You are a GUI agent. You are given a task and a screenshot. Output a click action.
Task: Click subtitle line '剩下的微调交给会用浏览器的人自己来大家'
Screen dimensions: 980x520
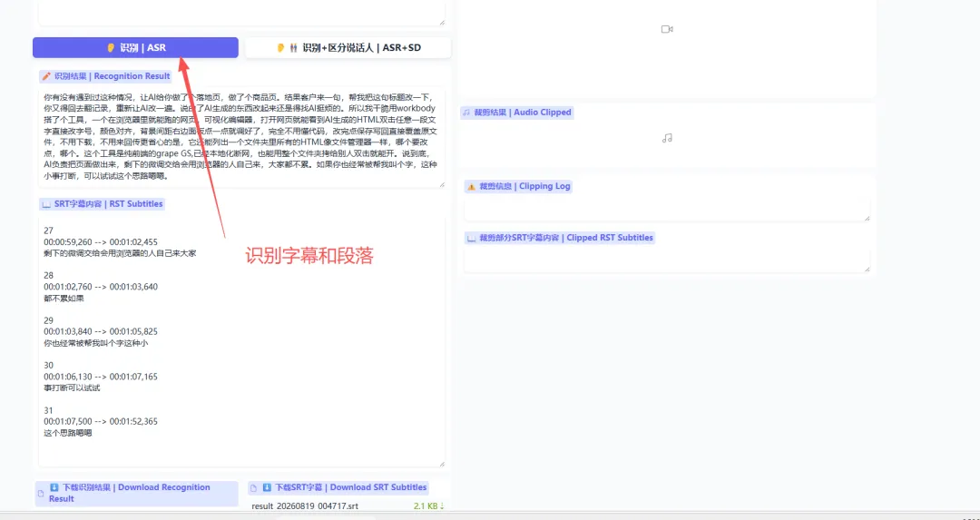120,253
